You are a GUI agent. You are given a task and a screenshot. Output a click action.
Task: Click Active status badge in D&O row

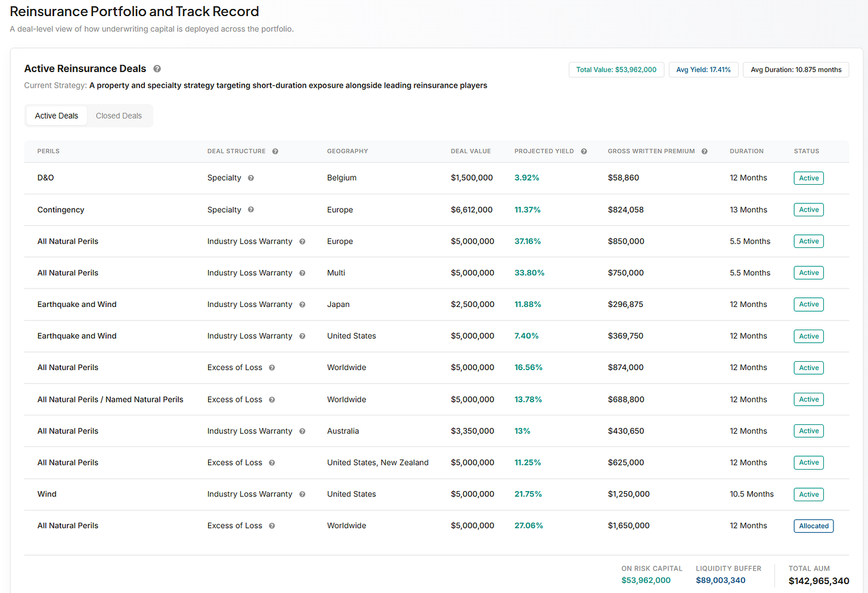[x=808, y=178]
